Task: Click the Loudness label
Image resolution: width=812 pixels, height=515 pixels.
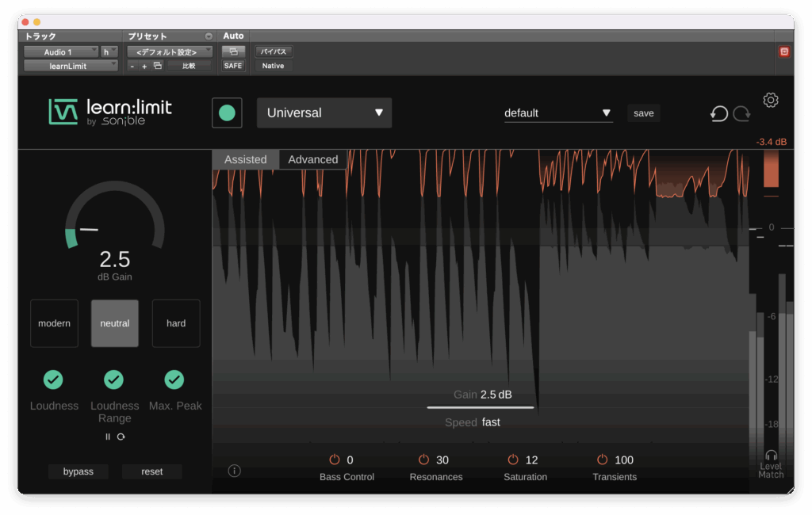Action: click(55, 406)
